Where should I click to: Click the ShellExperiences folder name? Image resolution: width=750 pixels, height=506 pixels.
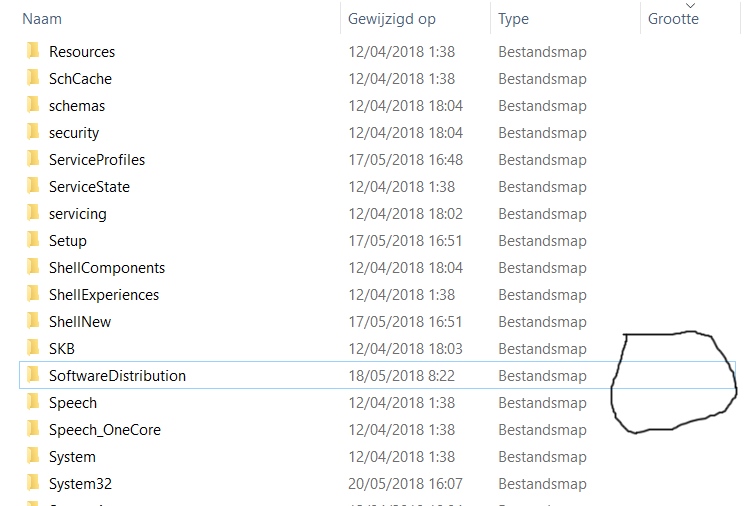[104, 295]
